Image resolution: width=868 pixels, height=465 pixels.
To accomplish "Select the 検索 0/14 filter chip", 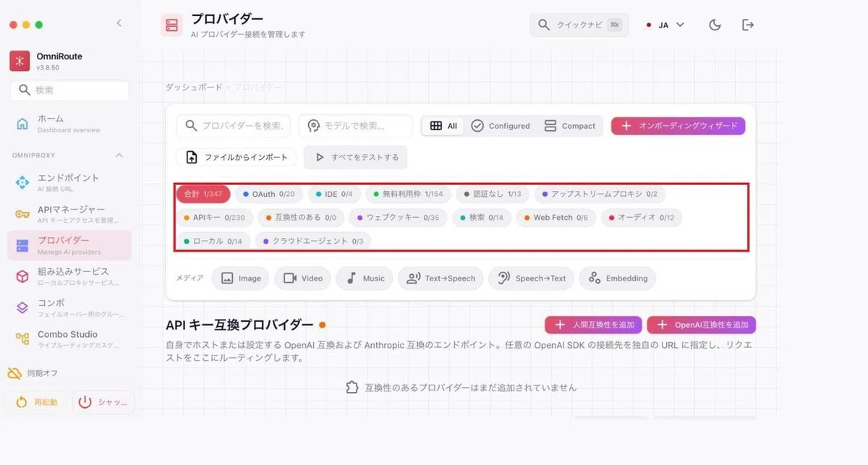I will tap(482, 218).
